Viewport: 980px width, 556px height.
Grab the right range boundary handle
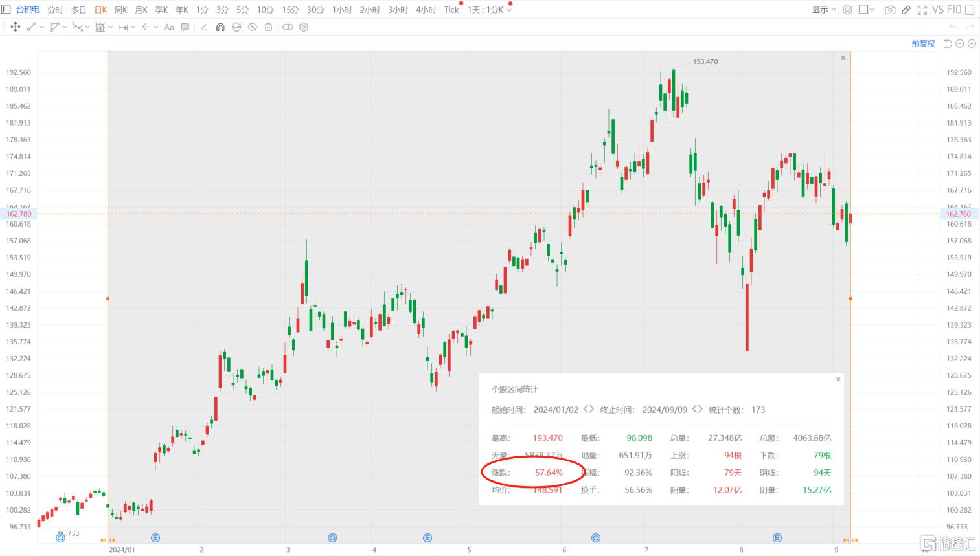[x=850, y=298]
